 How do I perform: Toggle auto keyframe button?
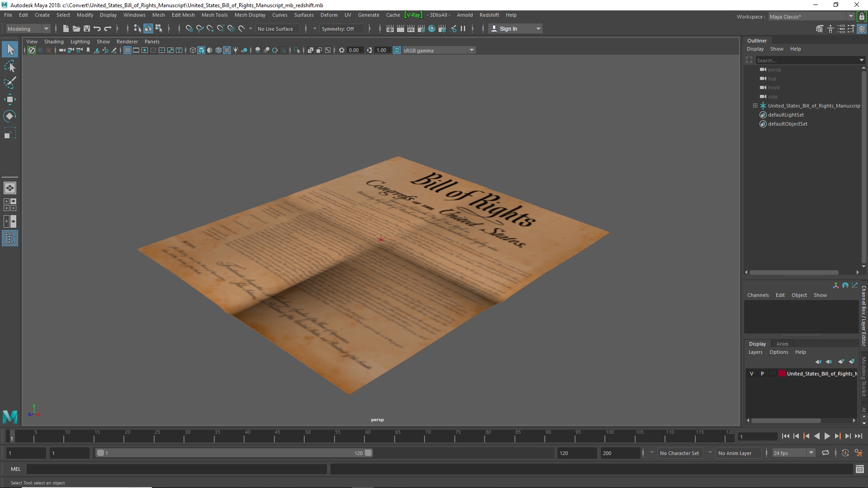pyautogui.click(x=845, y=453)
